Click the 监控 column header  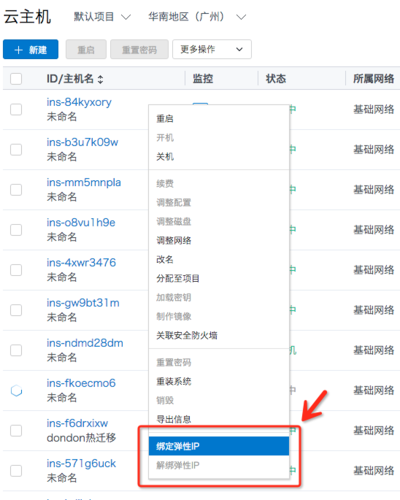click(203, 79)
